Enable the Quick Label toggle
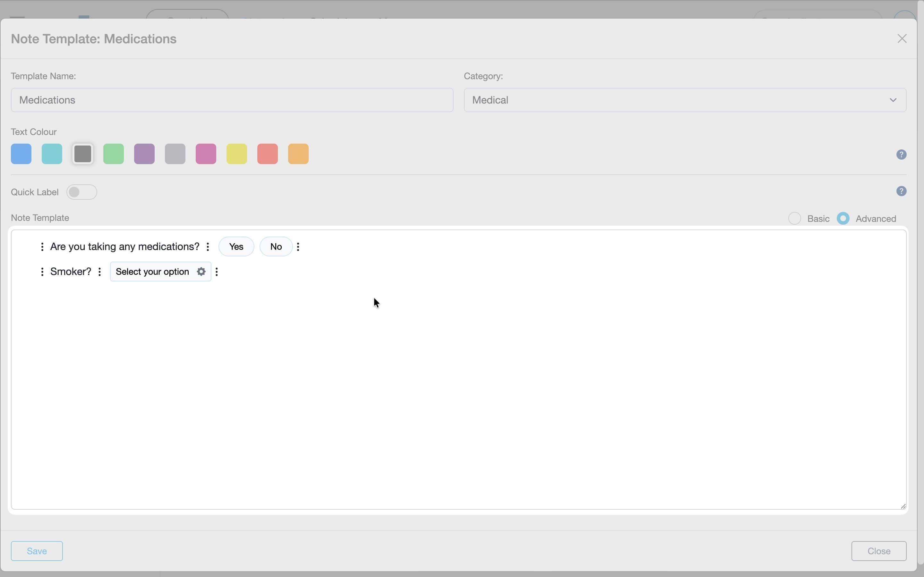Image resolution: width=924 pixels, height=577 pixels. (82, 192)
